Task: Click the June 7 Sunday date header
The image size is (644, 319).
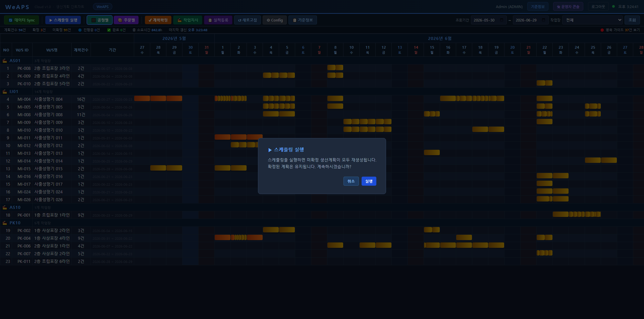Action: [319, 50]
